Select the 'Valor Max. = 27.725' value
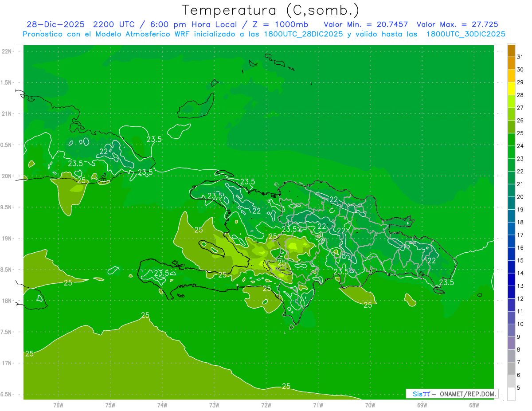This screenshot has height=411, width=532. click(x=457, y=24)
